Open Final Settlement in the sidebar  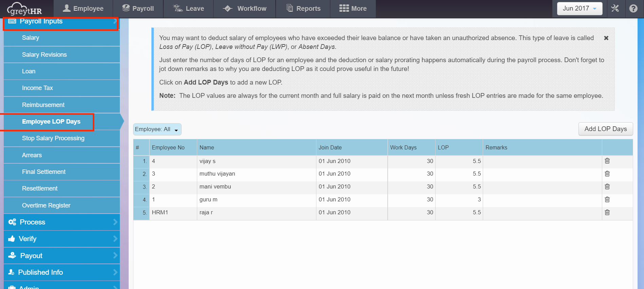61,172
